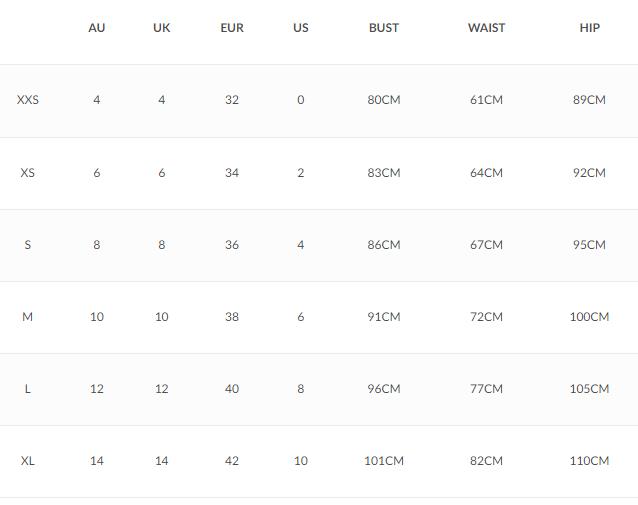Select the XXS size row label
The height and width of the screenshot is (505, 638).
[x=28, y=100]
